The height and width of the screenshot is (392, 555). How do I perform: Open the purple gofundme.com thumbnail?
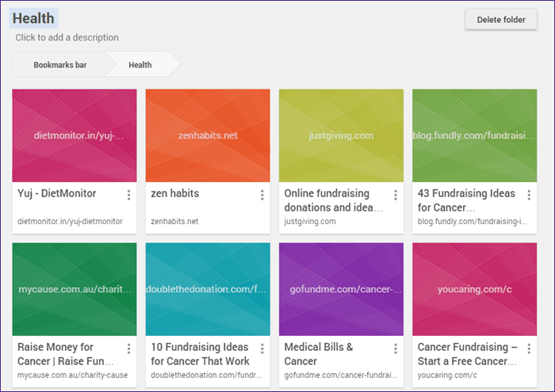[341, 289]
